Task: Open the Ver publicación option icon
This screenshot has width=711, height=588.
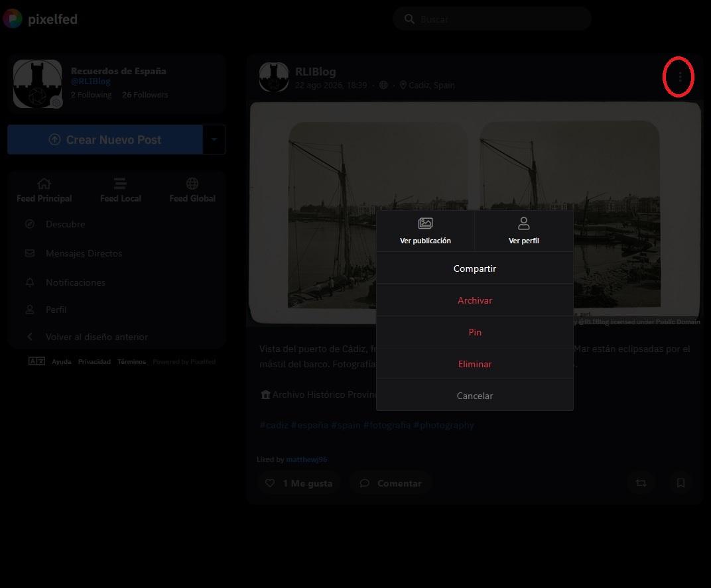Action: 425,223
